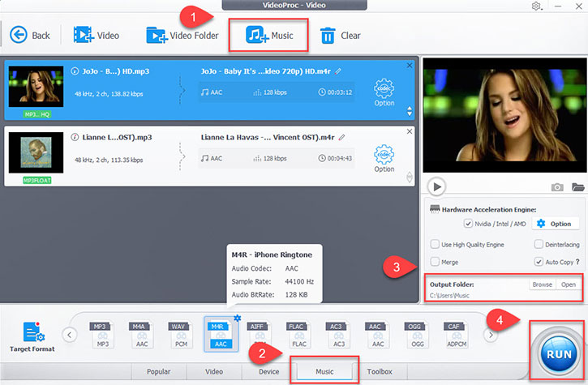The width and height of the screenshot is (588, 385).
Task: Take a snapshot with the camera icon
Action: coord(557,186)
